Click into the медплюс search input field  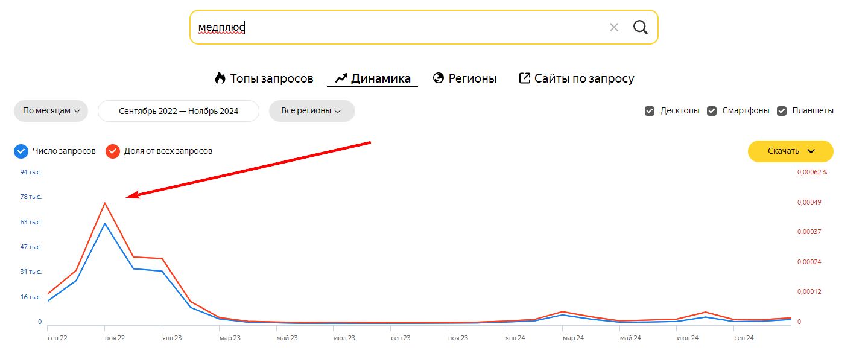tap(392, 27)
